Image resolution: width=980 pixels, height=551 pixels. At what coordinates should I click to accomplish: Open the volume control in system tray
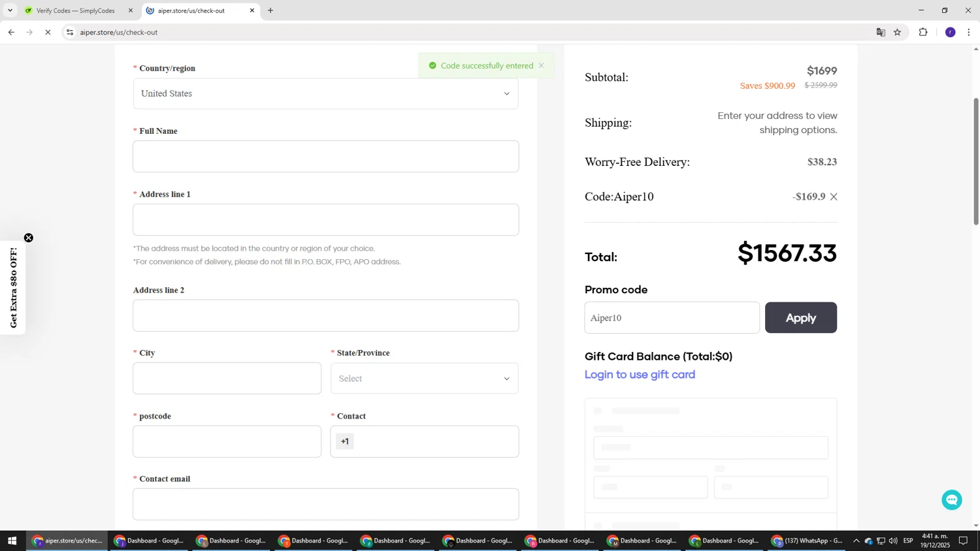893,541
